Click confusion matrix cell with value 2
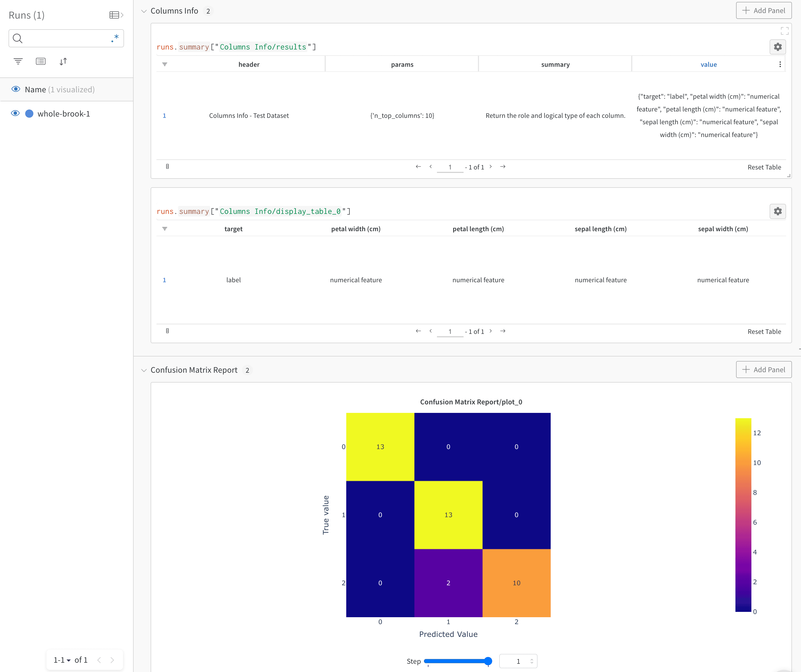The height and width of the screenshot is (672, 801). tap(448, 583)
